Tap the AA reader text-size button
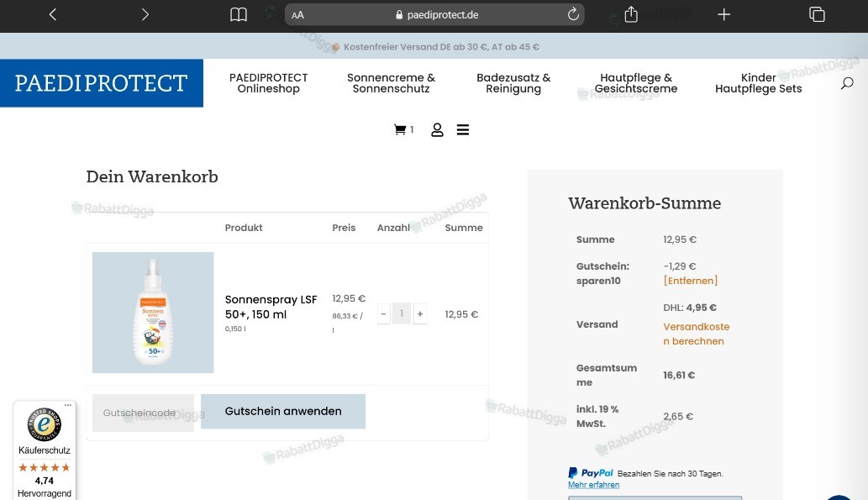This screenshot has width=868, height=500. pyautogui.click(x=297, y=15)
